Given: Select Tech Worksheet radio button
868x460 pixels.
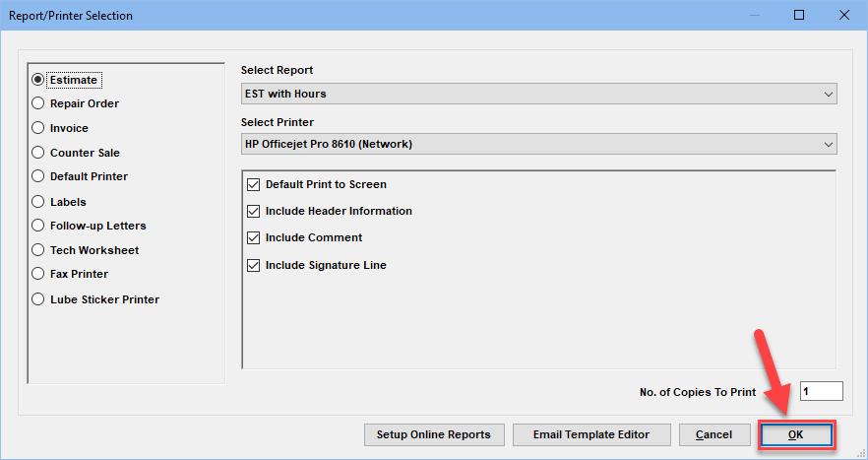Looking at the screenshot, I should [x=38, y=250].
